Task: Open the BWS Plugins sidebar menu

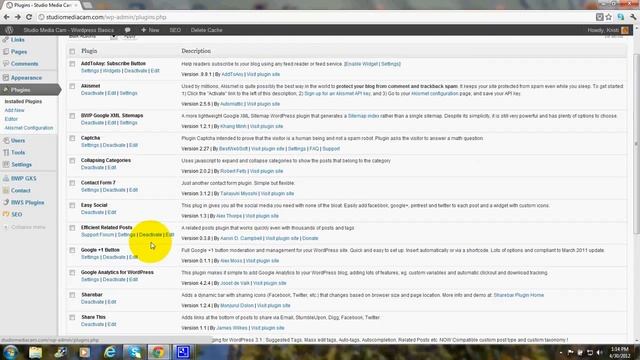Action: [x=27, y=202]
